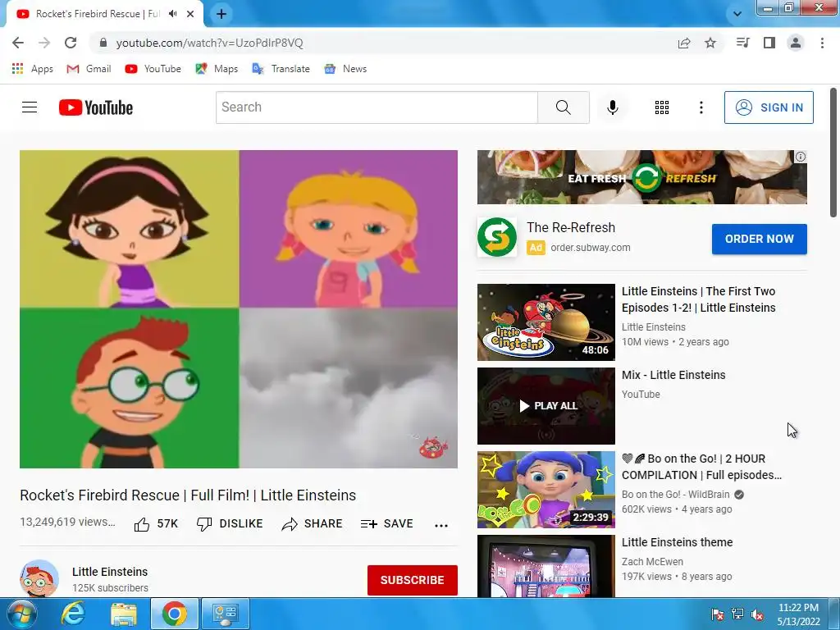
Task: Open the Little Einsteins theme thumbnail
Action: tap(546, 566)
